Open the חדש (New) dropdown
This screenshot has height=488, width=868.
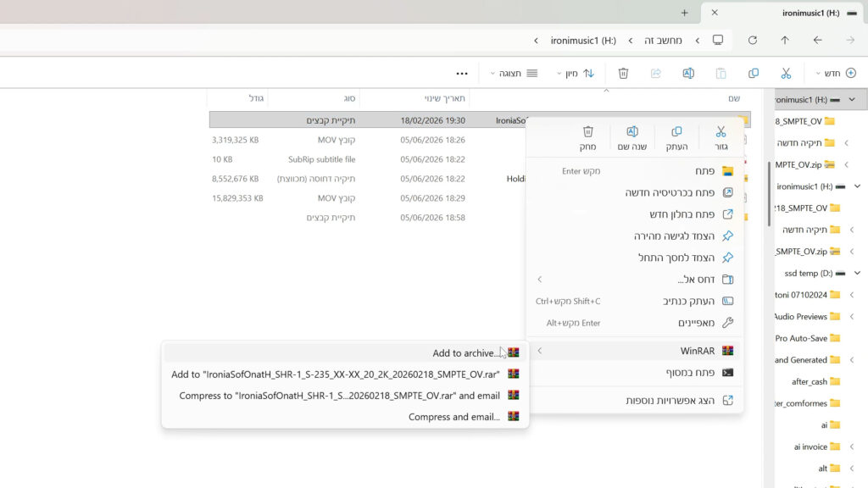click(x=836, y=73)
